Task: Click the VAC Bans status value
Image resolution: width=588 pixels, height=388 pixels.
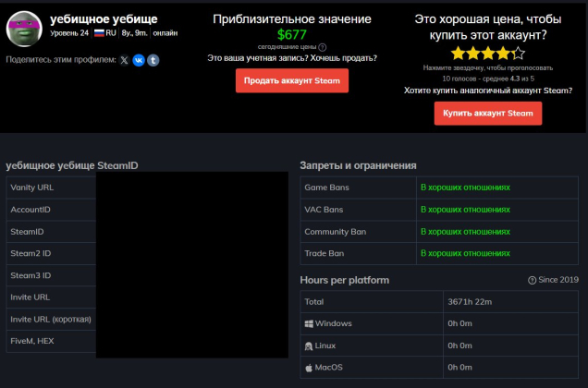Action: 465,210
